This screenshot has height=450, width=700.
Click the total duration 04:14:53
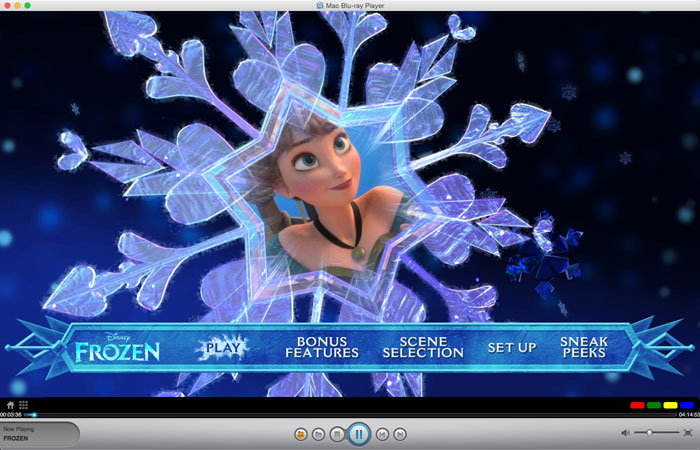click(689, 415)
